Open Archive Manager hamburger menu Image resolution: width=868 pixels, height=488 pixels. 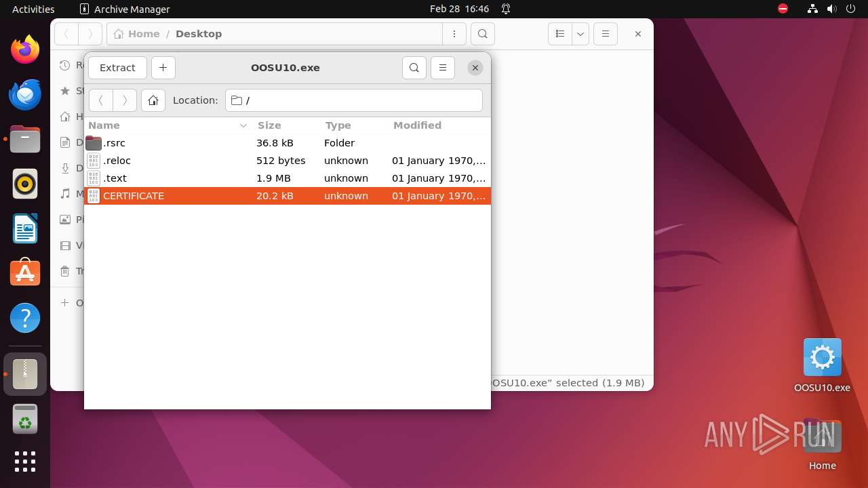[x=443, y=68]
